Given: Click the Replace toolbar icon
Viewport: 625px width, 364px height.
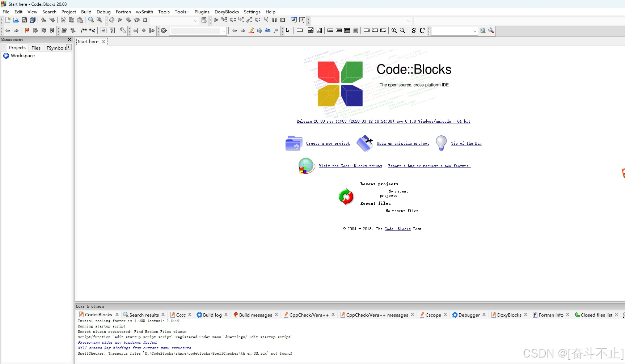Looking at the screenshot, I should click(100, 20).
